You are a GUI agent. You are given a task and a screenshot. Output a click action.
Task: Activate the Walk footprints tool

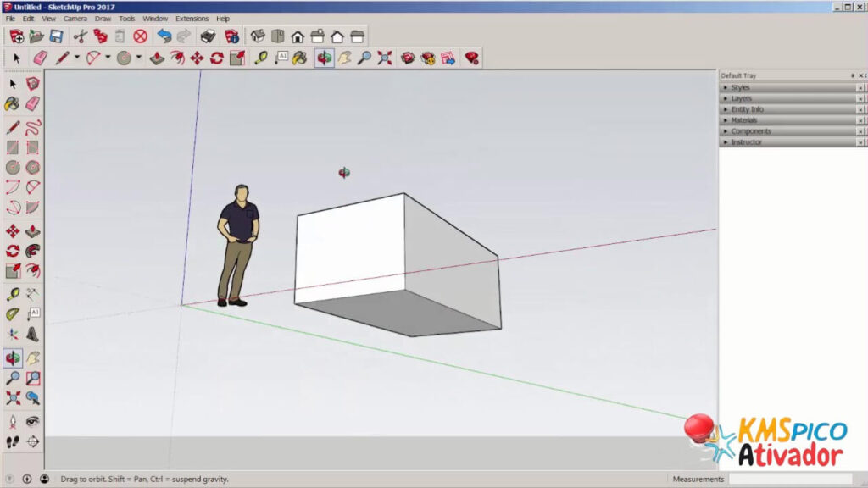click(x=12, y=441)
